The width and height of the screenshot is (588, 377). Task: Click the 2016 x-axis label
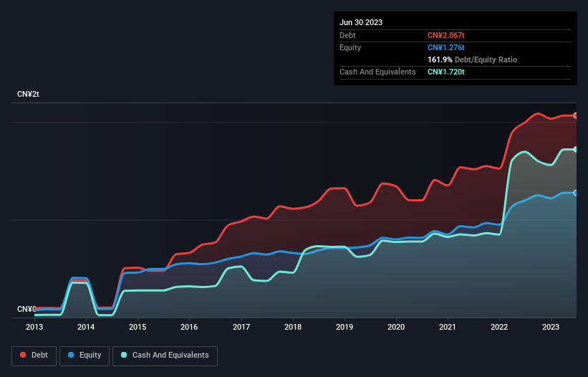(189, 327)
